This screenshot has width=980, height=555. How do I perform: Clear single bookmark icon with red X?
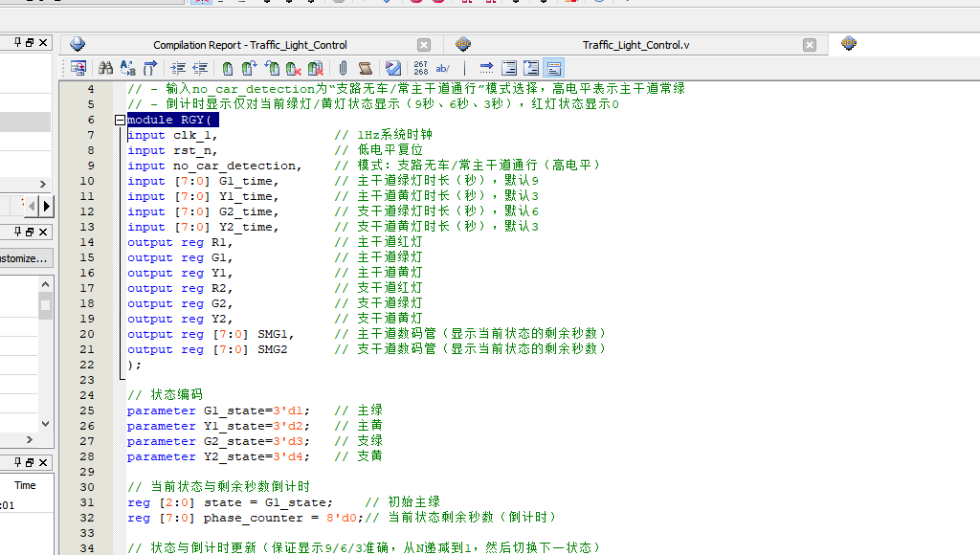pyautogui.click(x=294, y=68)
